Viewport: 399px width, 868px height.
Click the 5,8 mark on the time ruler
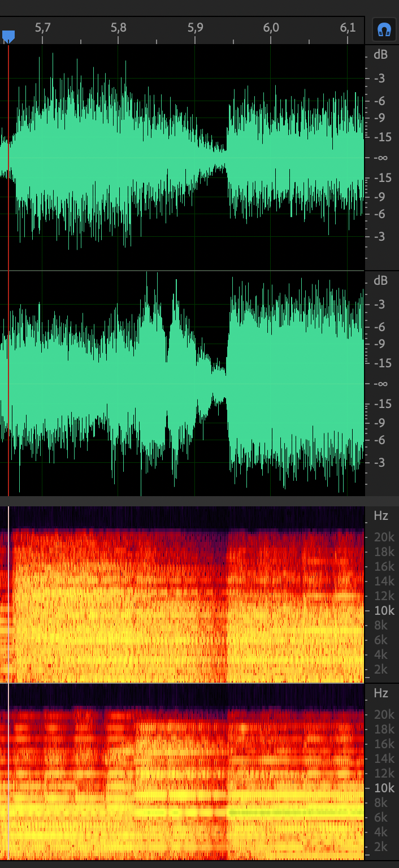(x=119, y=28)
